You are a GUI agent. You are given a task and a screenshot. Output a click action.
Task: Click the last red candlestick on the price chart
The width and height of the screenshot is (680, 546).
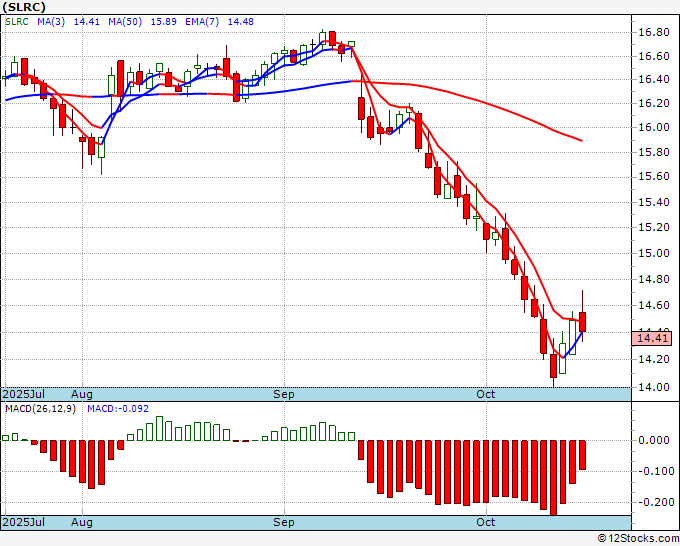pos(582,322)
